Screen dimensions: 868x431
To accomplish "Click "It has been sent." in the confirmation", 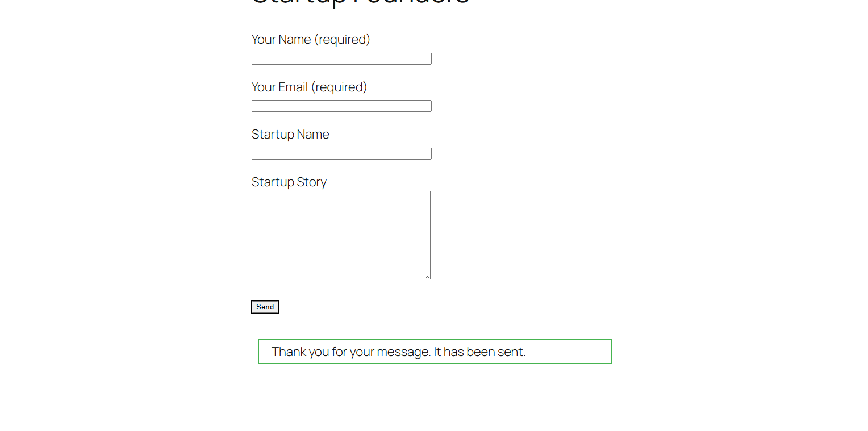I will coord(479,352).
